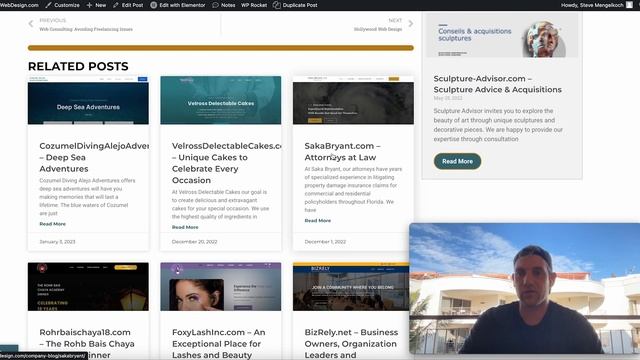This screenshot has height=360, width=640.
Task: Open BizRely.net post title
Action: click(351, 344)
